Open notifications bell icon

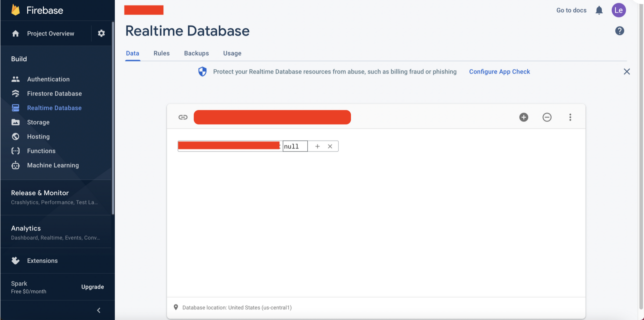click(599, 10)
